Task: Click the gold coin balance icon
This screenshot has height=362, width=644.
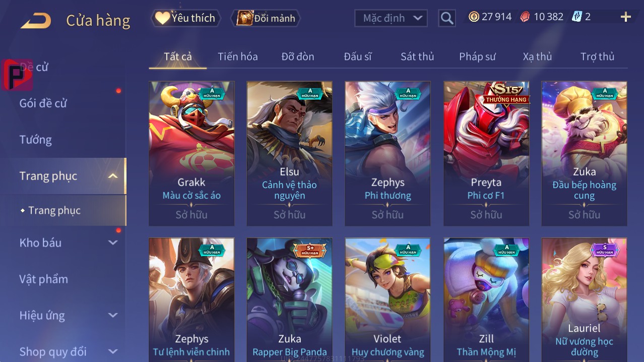Action: pyautogui.click(x=474, y=17)
